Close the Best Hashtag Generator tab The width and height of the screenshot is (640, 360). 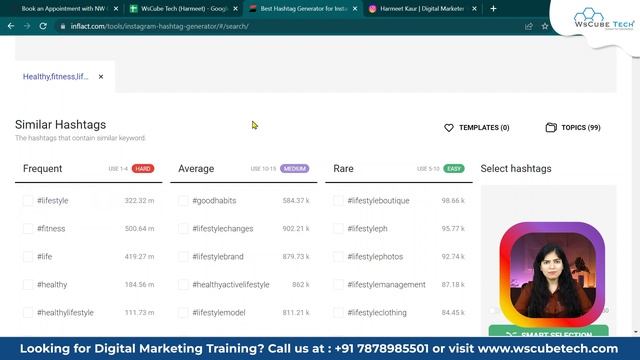355,9
